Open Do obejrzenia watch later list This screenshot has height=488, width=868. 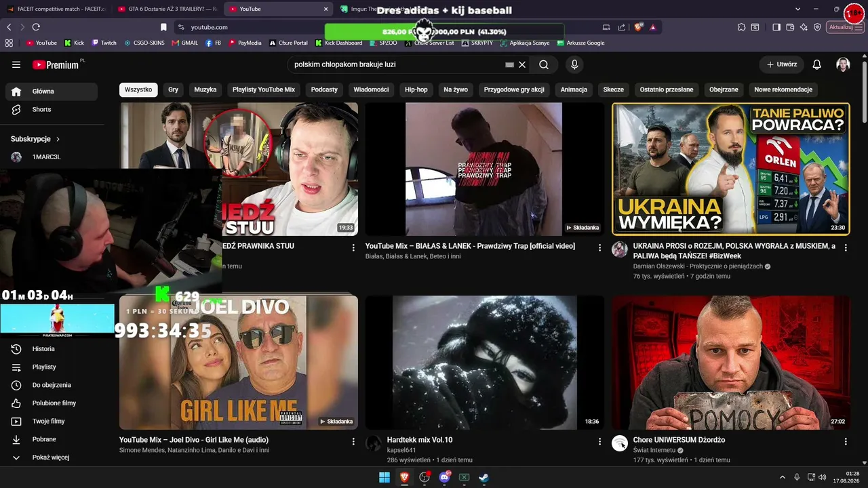point(52,385)
